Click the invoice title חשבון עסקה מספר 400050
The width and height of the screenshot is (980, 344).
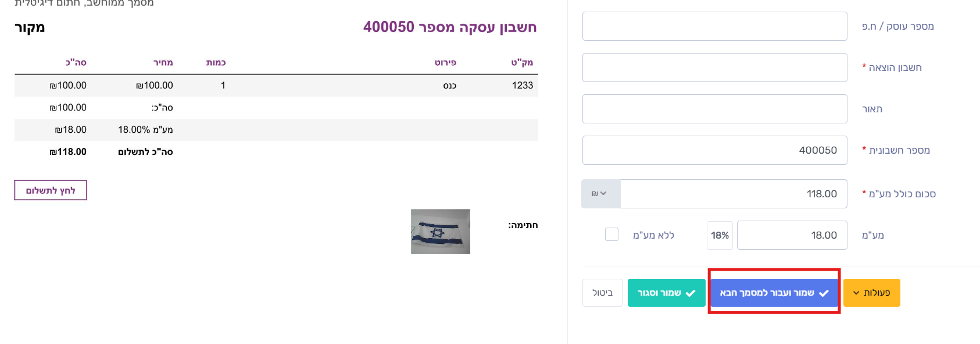coord(450,27)
